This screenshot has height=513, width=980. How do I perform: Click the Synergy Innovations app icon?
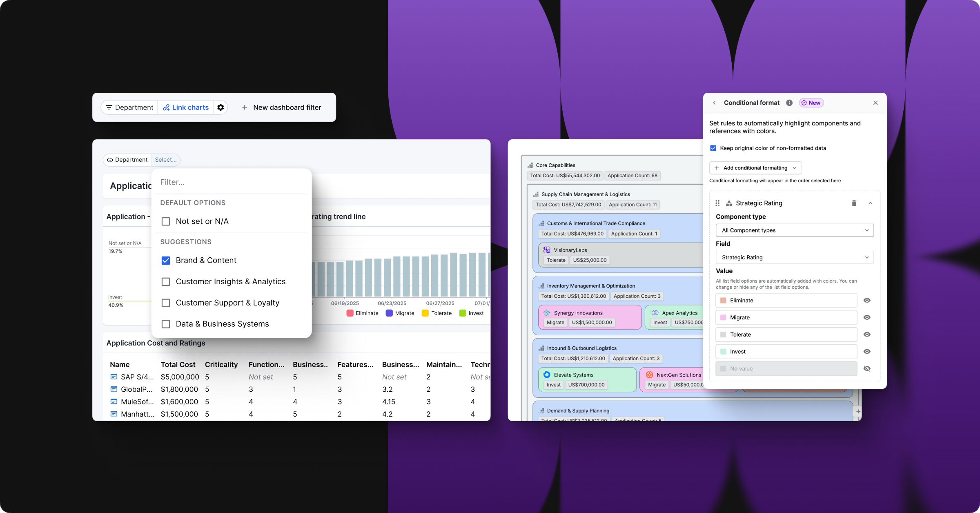point(547,313)
